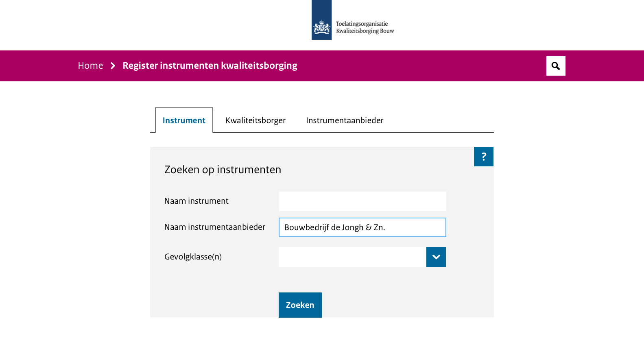
Task: Select the Instrument tab
Action: [184, 120]
